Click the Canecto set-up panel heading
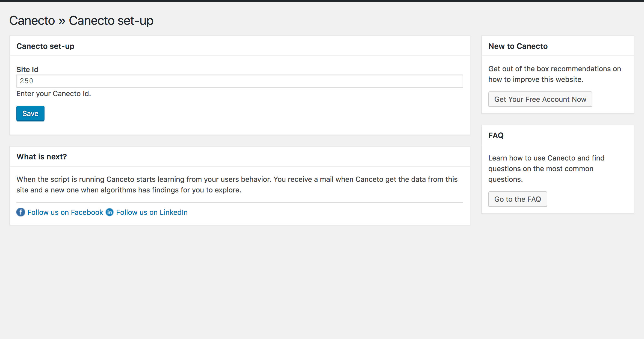The image size is (644, 339). pyautogui.click(x=45, y=46)
